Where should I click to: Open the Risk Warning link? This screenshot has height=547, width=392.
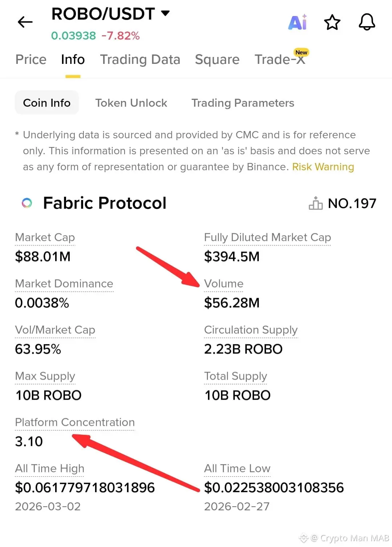click(323, 167)
